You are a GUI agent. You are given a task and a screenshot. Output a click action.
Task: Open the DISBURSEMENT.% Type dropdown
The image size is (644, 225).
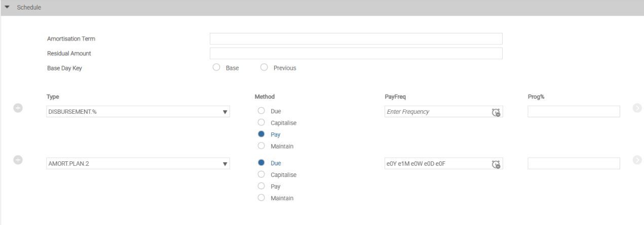pos(225,112)
